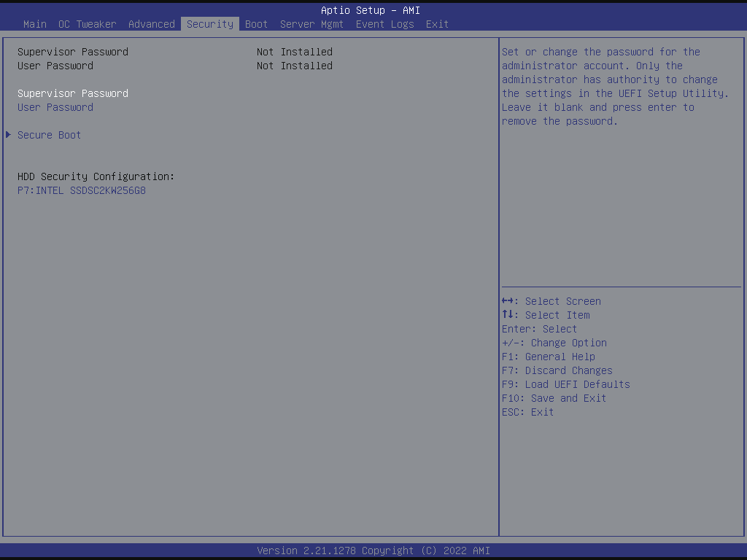The width and height of the screenshot is (747, 560).
Task: Switch to the Server Mgmt tab
Action: coord(311,24)
